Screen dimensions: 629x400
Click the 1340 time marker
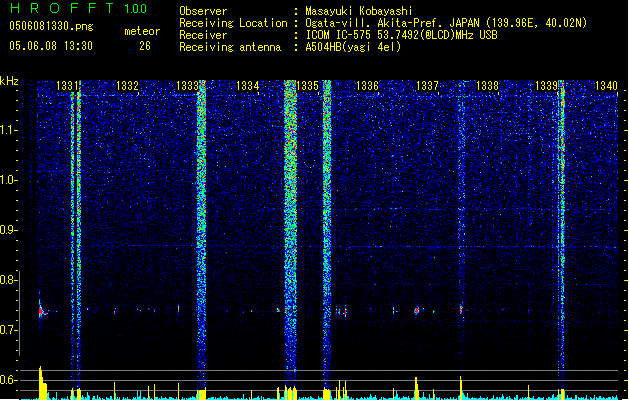click(x=606, y=86)
